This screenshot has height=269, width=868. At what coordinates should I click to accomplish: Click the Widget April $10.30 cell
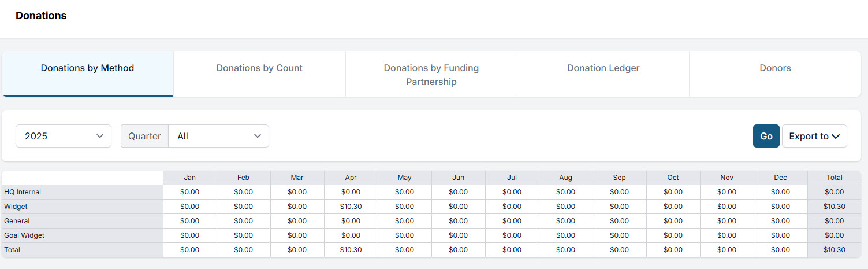click(x=351, y=207)
